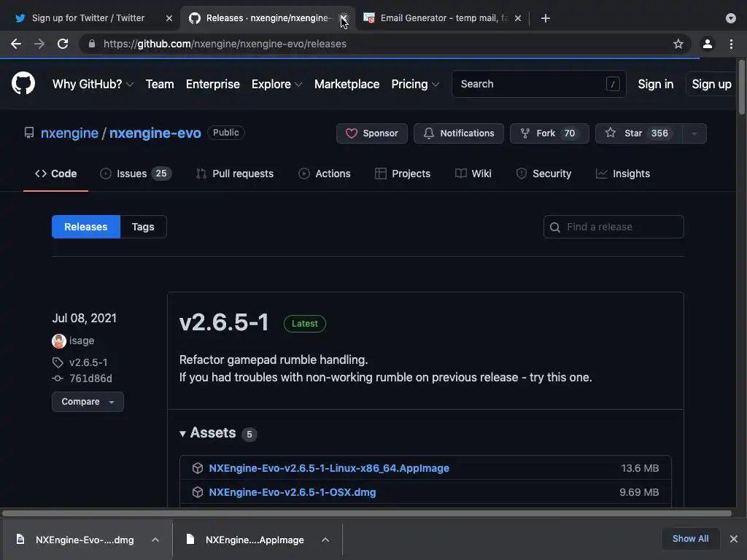
Task: Close the downloads bar
Action: (x=734, y=539)
